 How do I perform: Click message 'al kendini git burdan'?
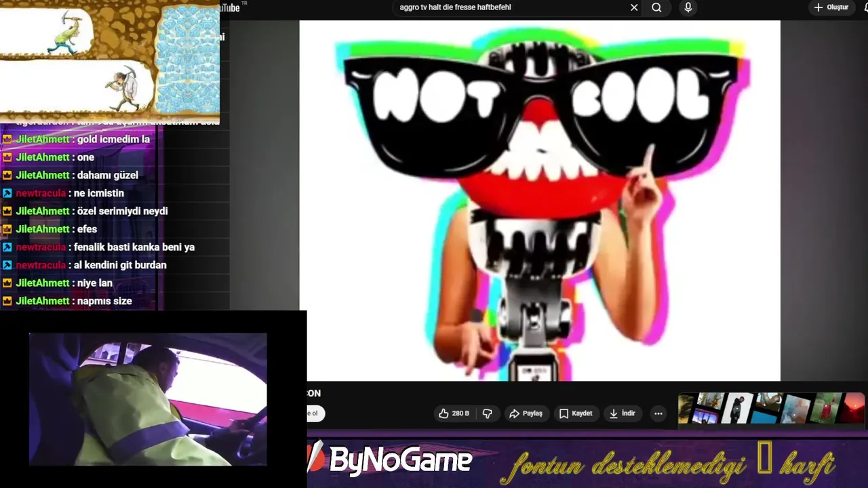click(120, 265)
